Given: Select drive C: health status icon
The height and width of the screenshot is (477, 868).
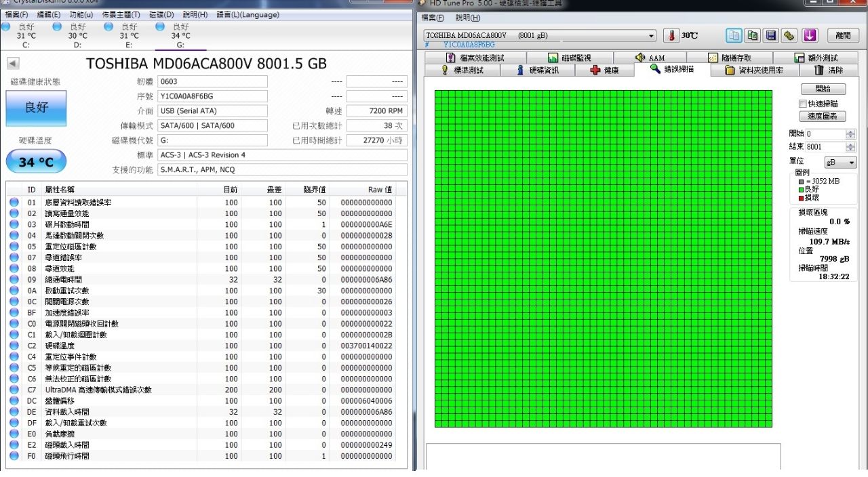Looking at the screenshot, I should (x=6, y=26).
